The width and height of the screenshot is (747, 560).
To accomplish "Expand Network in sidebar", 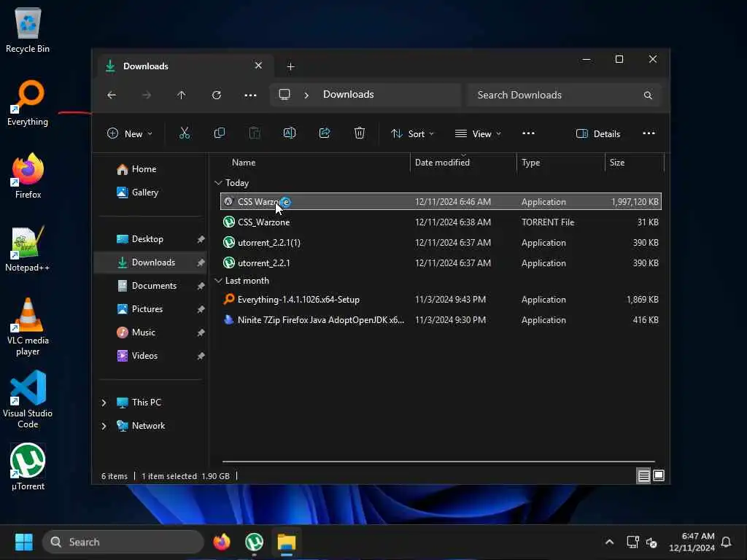I will pyautogui.click(x=104, y=426).
